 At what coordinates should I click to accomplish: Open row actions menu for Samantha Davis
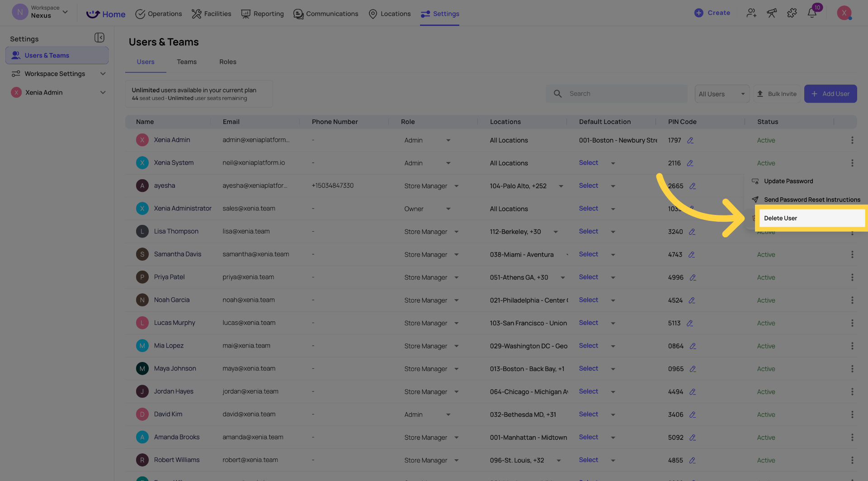pos(852,254)
